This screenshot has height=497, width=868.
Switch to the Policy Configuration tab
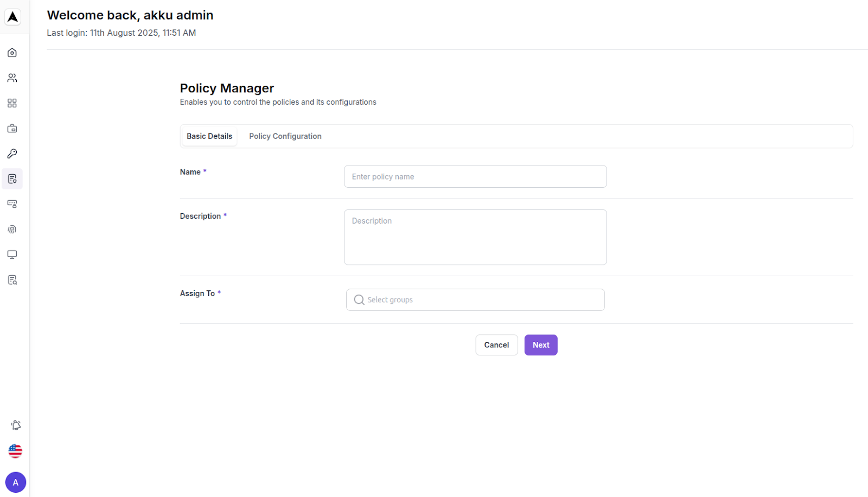tap(285, 136)
